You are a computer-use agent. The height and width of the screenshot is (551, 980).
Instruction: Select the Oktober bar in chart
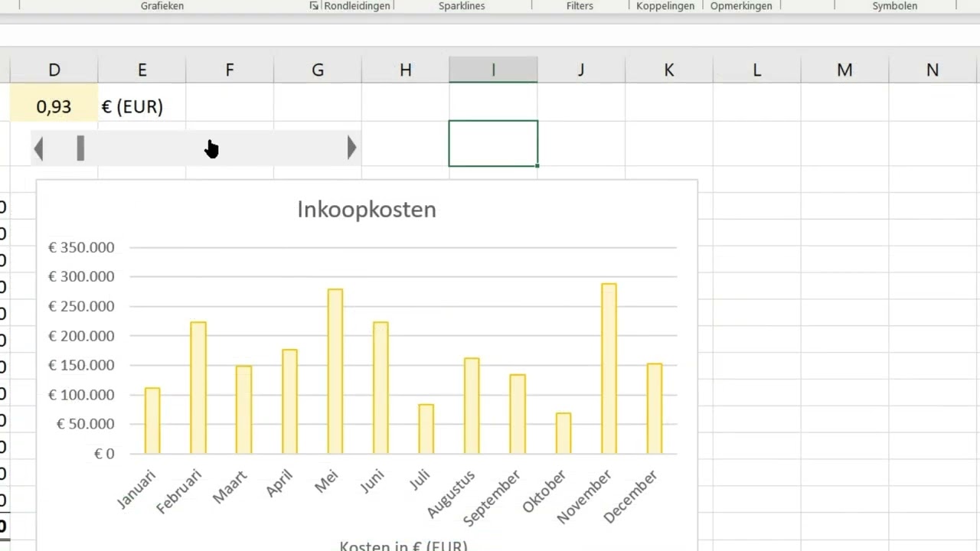[x=563, y=434]
